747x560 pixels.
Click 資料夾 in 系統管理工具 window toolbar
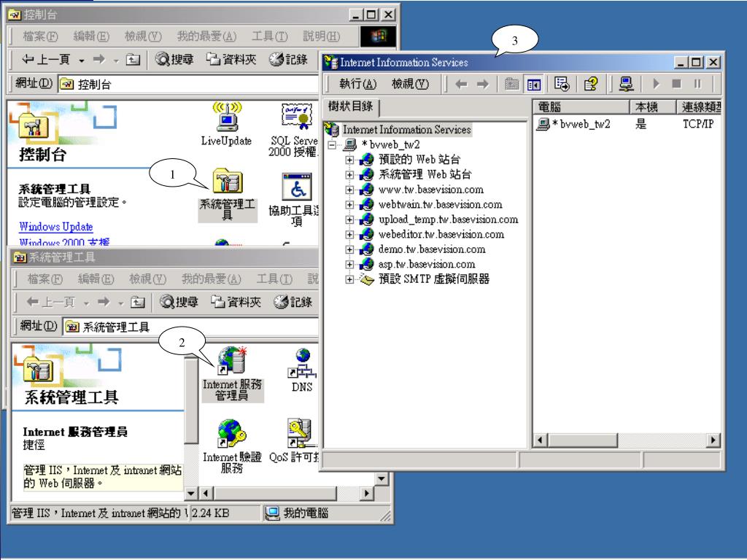[236, 302]
